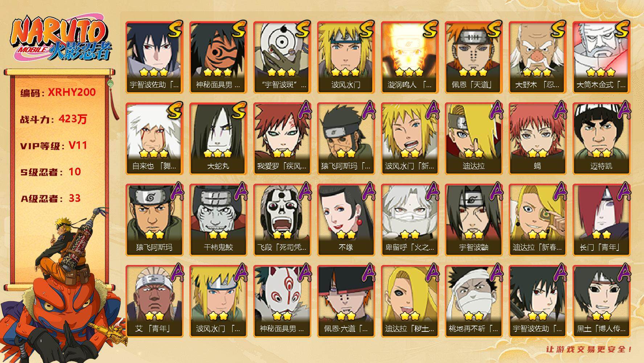644x363 pixels.
Task: Click the 编码 XRHY200 text on scroll
Action: (x=58, y=93)
